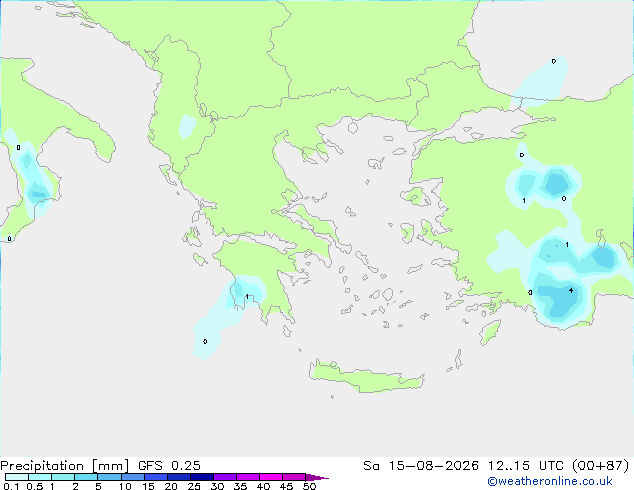Click the 10–15 mm legend color swatch
The image size is (634, 490).
[x=132, y=477]
